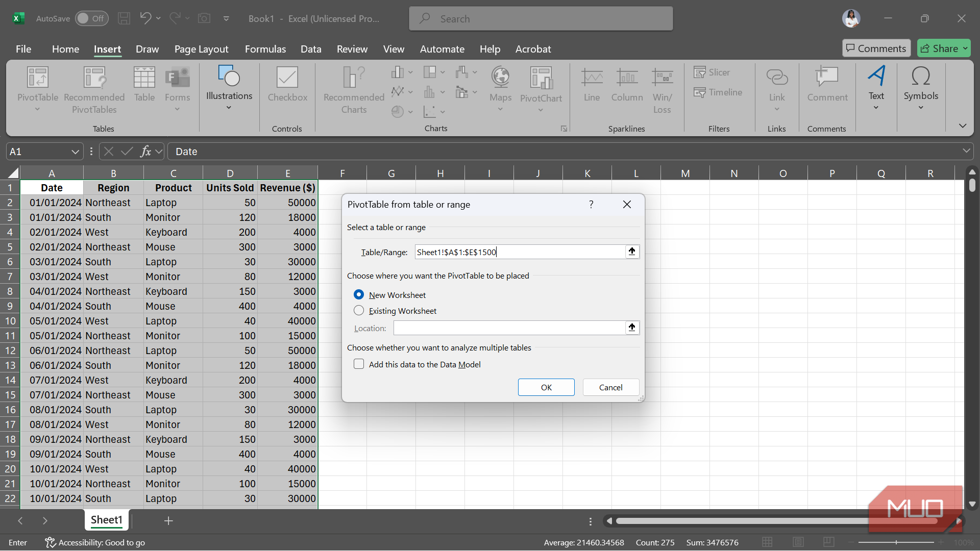Insert a Column sparkline
This screenshot has width=980, height=551.
(x=627, y=85)
